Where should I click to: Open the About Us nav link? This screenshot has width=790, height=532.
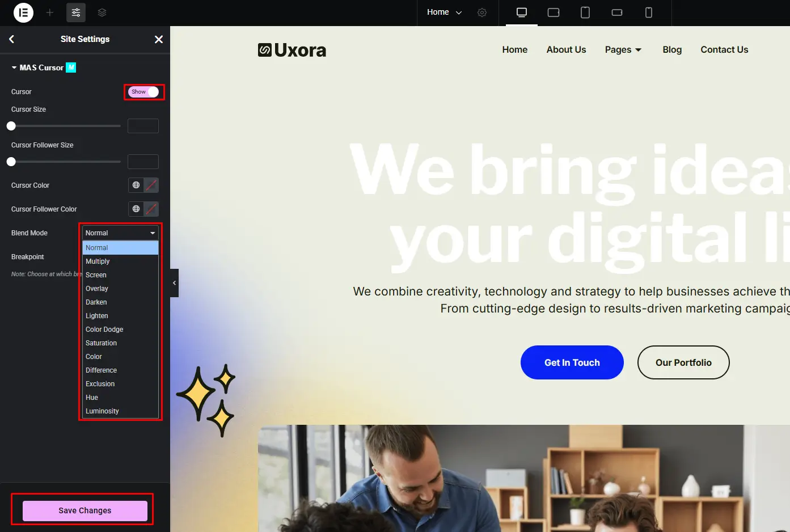pyautogui.click(x=566, y=50)
